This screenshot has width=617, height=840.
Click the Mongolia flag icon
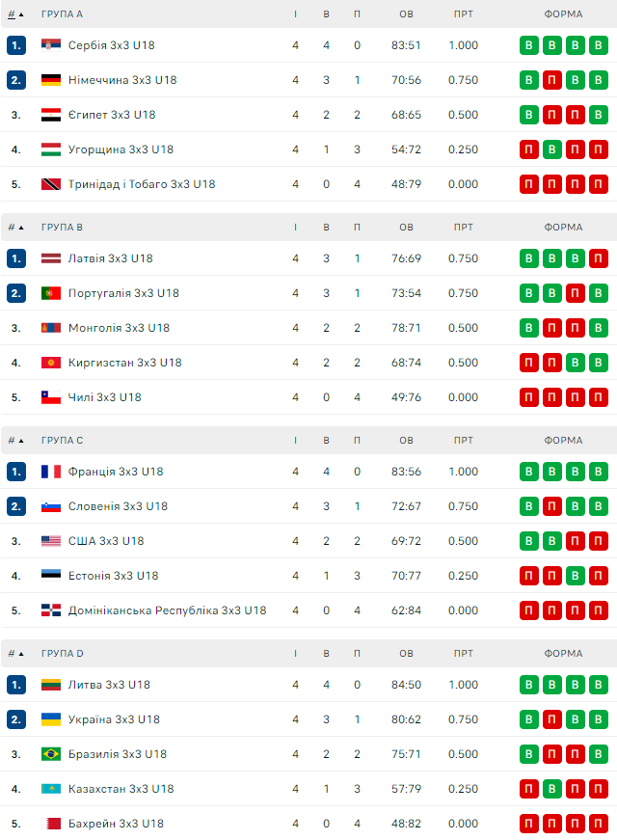(x=51, y=328)
